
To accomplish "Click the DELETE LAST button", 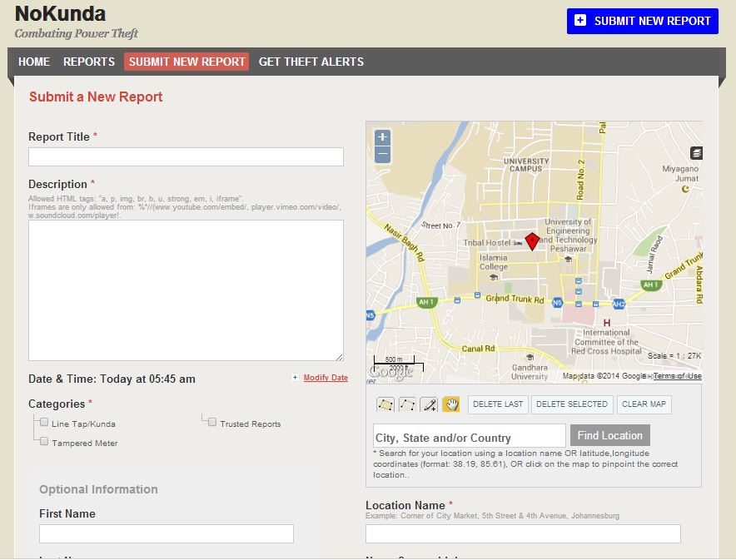I will pos(498,404).
